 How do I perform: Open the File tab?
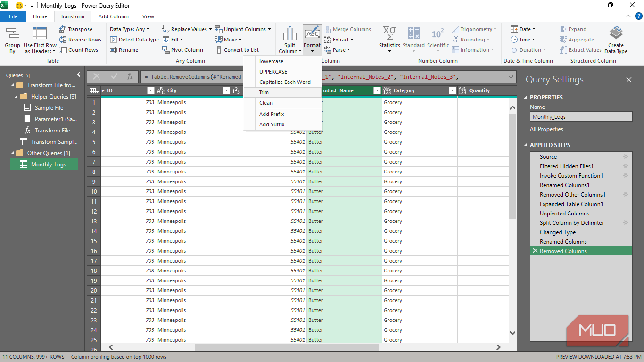click(13, 16)
